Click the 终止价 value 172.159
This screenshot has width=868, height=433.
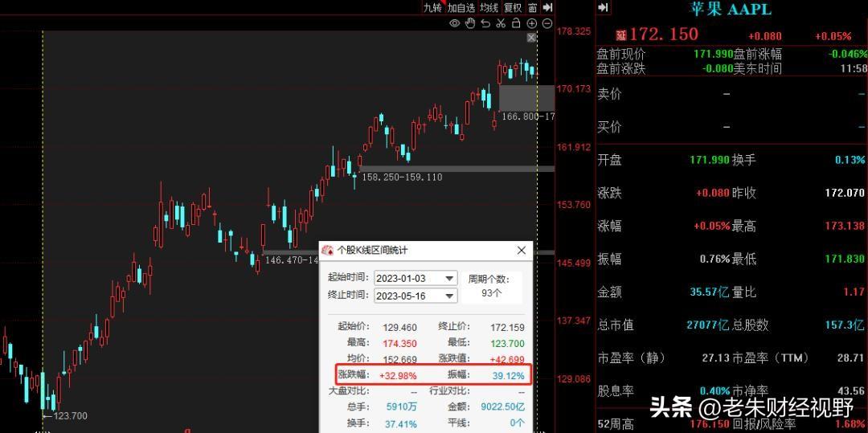click(507, 328)
